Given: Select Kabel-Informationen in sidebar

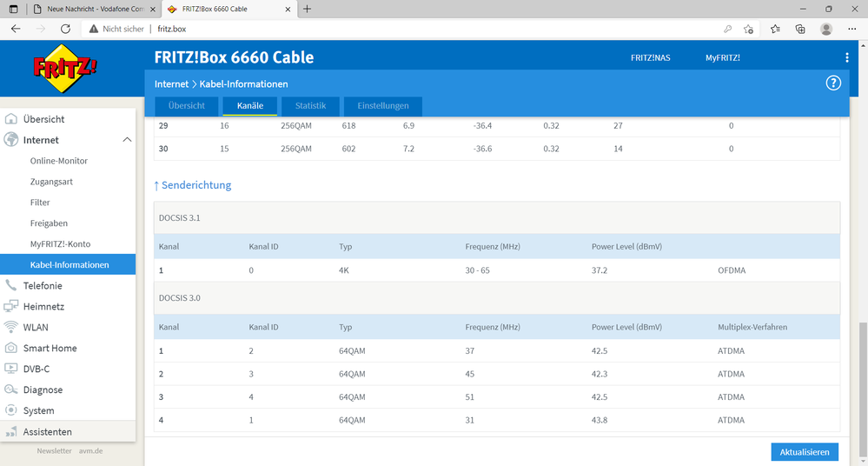Looking at the screenshot, I should [68, 265].
